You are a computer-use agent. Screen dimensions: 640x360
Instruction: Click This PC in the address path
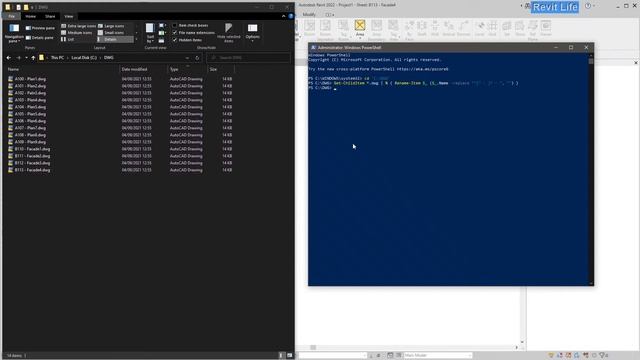(x=57, y=58)
